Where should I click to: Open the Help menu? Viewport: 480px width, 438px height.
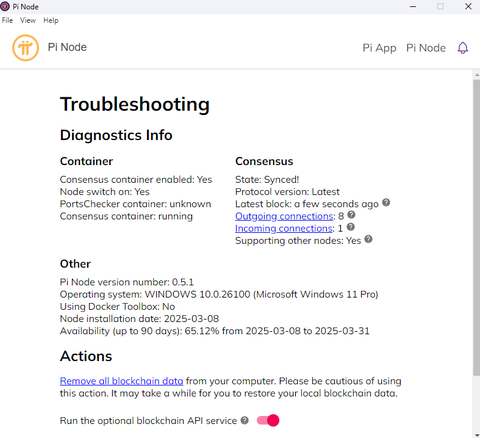51,20
